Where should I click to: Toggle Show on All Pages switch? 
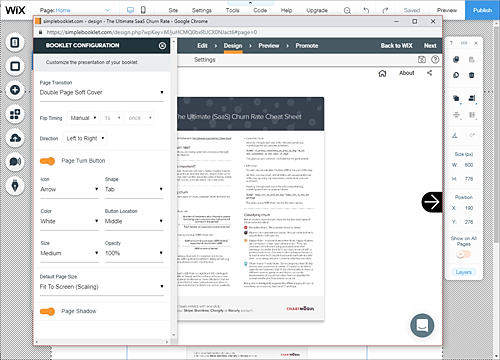463,254
